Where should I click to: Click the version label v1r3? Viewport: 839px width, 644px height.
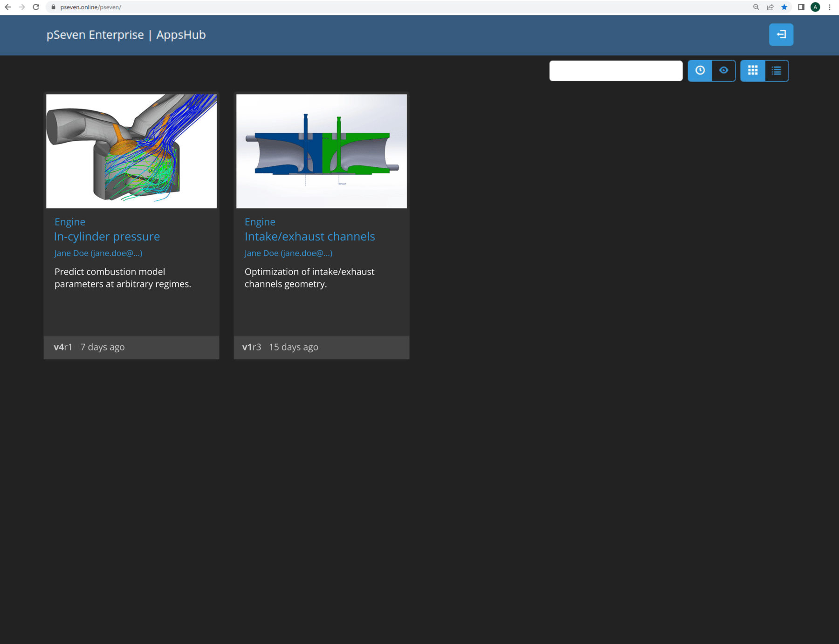pos(252,347)
